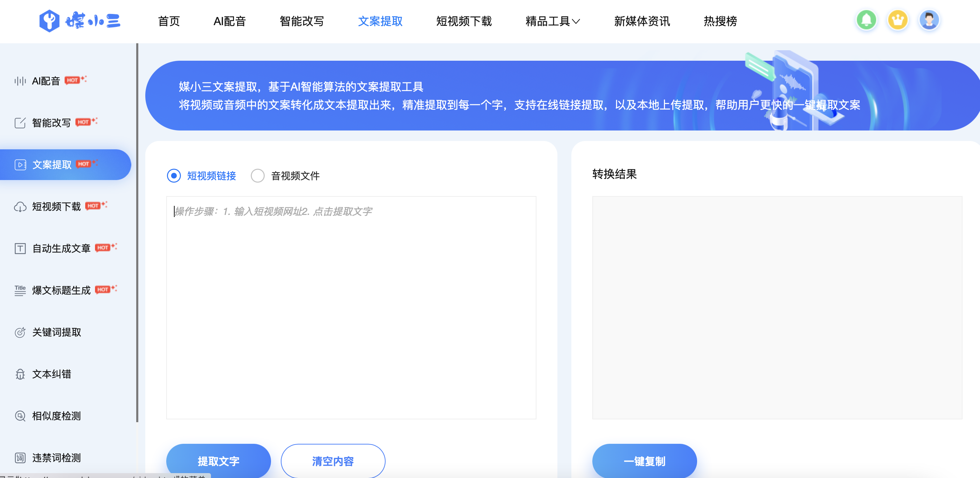The width and height of the screenshot is (980, 478).
Task: Click the yellow VIP crown icon
Action: pyautogui.click(x=898, y=20)
